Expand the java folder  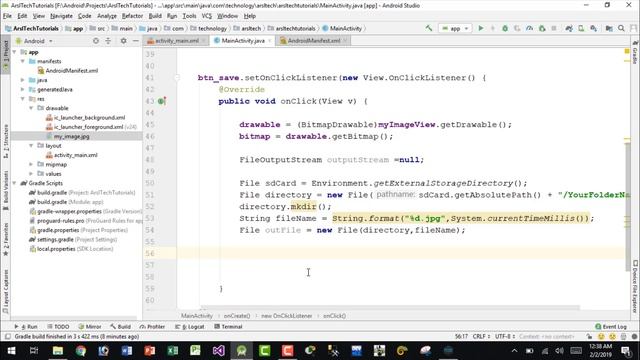23,80
